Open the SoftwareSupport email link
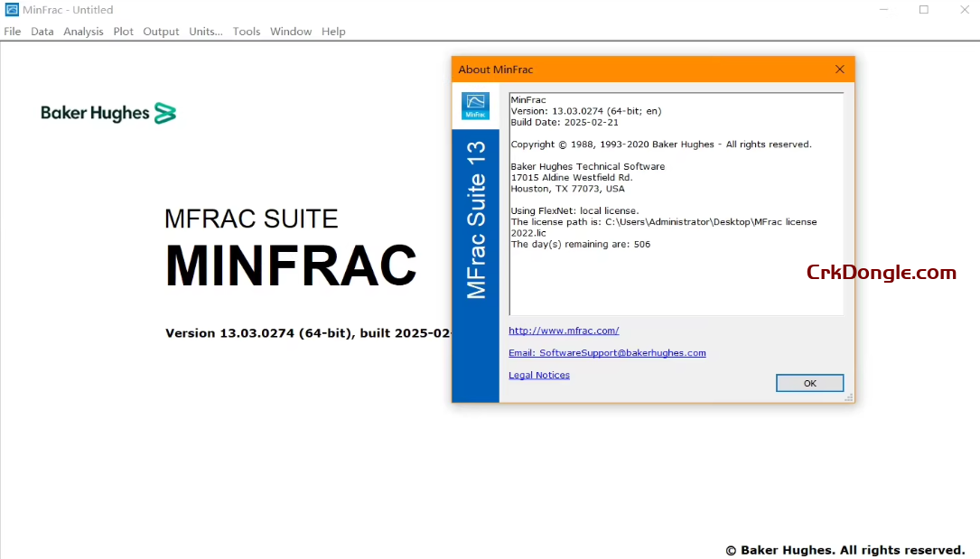The image size is (980, 559). point(607,352)
